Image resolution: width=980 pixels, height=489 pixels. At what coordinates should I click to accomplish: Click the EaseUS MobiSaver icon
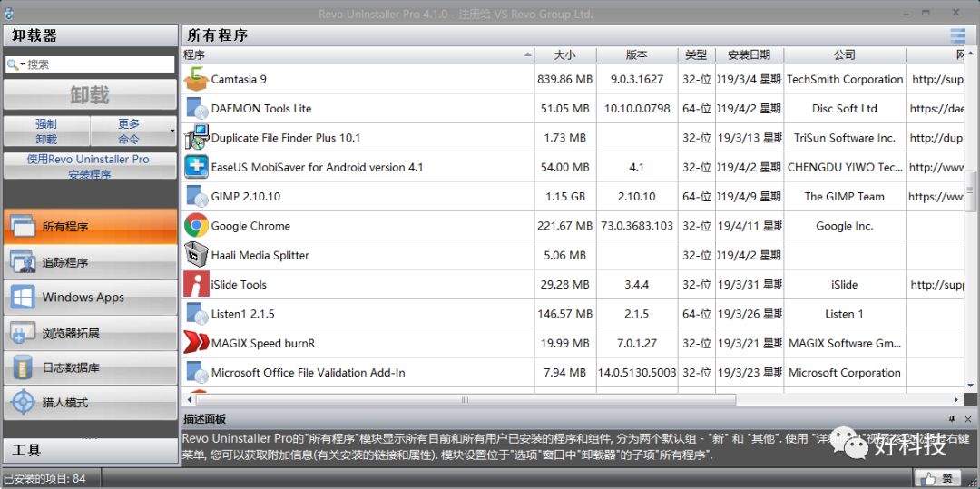coord(196,167)
